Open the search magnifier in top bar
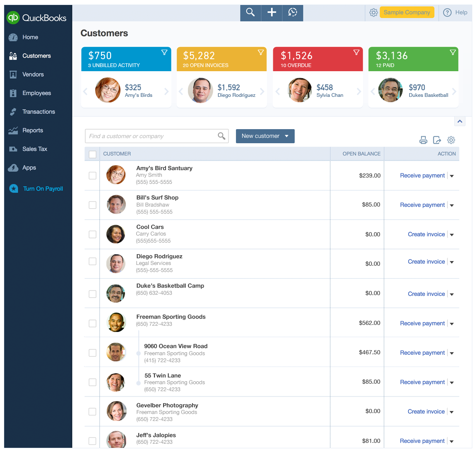 click(x=250, y=12)
